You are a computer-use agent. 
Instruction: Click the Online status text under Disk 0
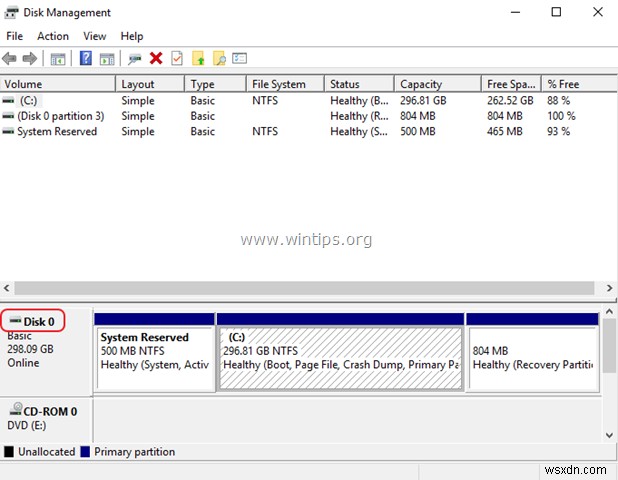pos(23,363)
